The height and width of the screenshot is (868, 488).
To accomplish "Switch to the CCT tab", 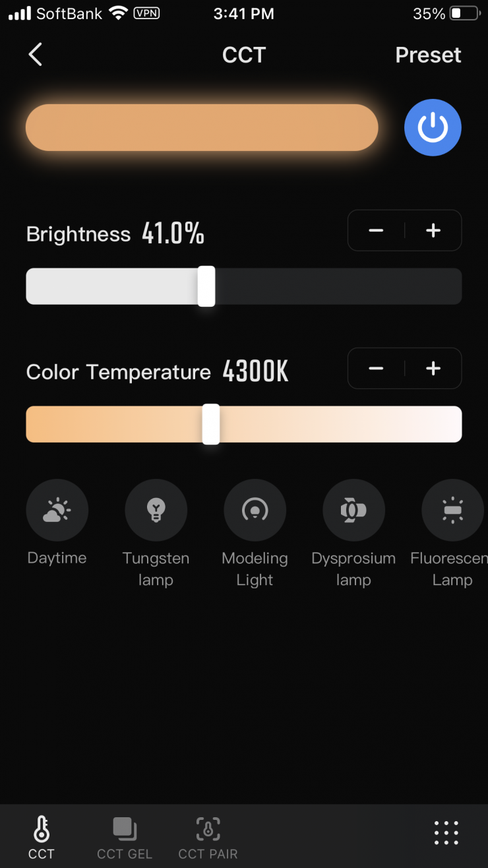I will (42, 836).
